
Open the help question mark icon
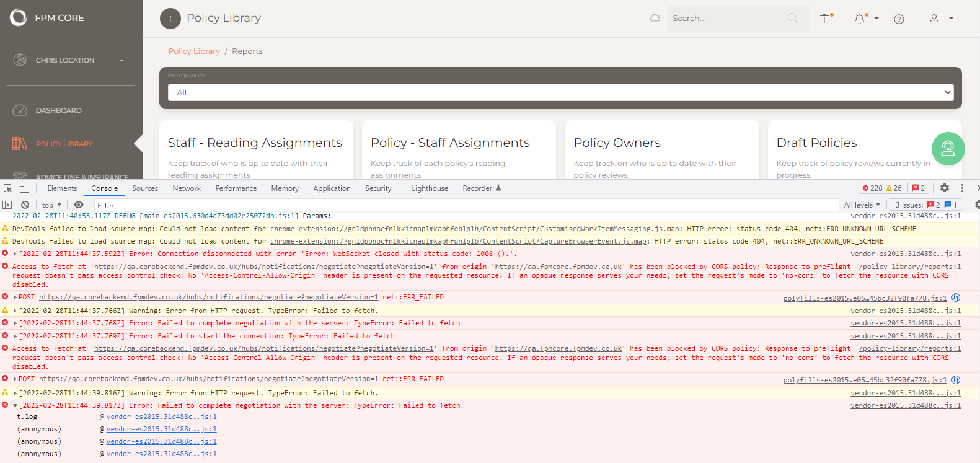(899, 19)
